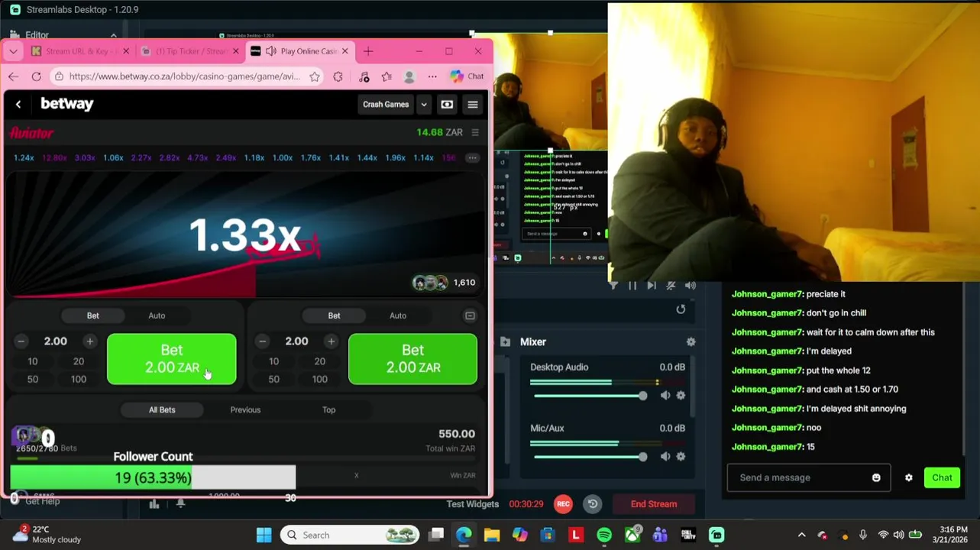The height and width of the screenshot is (550, 980).
Task: Open Test Widgets in Streamlabs
Action: [472, 504]
